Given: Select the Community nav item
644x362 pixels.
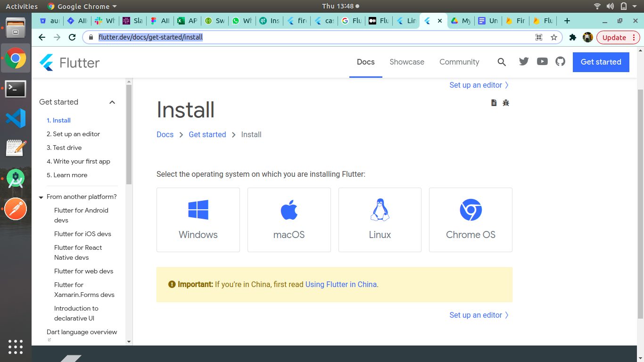Looking at the screenshot, I should (x=459, y=62).
